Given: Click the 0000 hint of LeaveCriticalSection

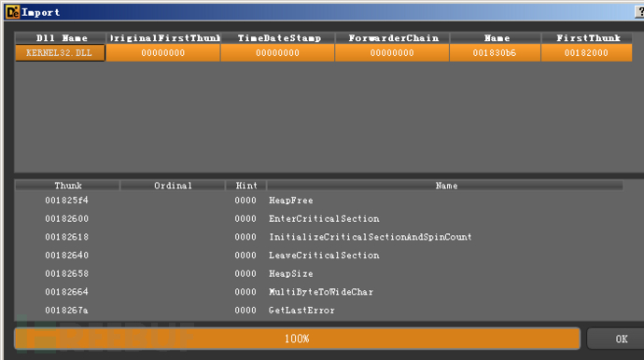Looking at the screenshot, I should (x=245, y=256).
